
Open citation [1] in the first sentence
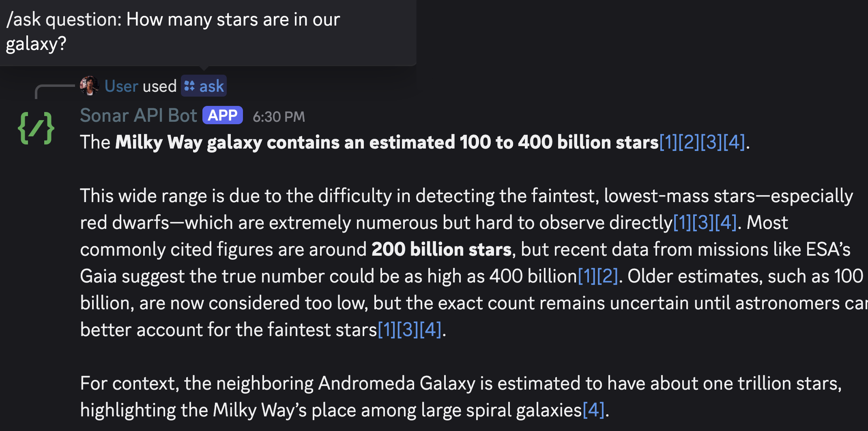pos(669,142)
